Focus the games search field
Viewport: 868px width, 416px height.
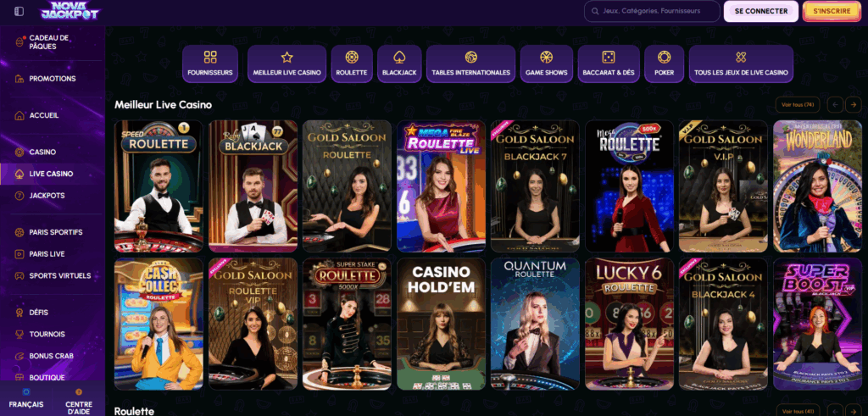click(652, 11)
